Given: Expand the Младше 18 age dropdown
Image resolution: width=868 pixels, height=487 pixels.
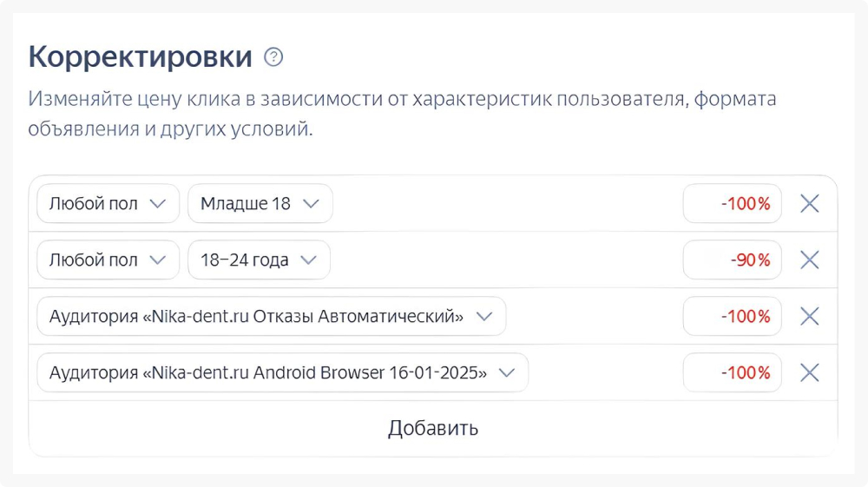Looking at the screenshot, I should click(x=260, y=204).
